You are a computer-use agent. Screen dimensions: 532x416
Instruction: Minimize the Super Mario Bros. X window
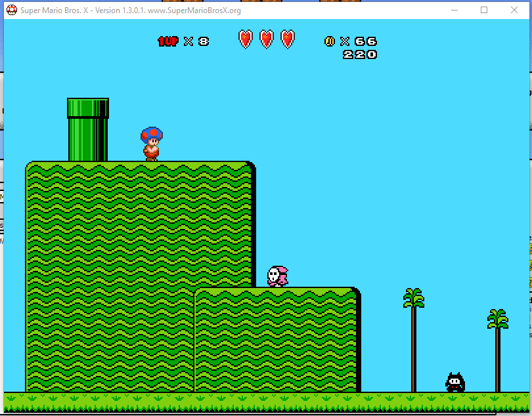point(454,10)
